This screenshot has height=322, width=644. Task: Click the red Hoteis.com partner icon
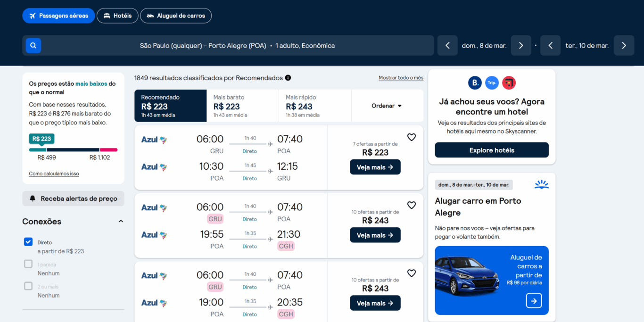pos(509,83)
